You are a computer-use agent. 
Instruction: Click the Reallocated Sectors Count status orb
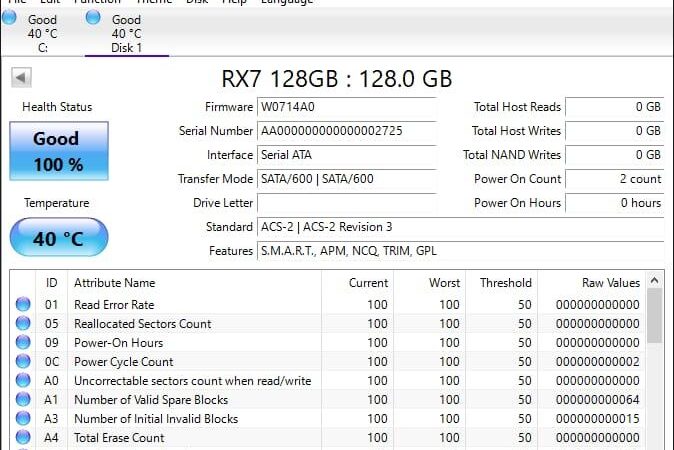coord(23,324)
